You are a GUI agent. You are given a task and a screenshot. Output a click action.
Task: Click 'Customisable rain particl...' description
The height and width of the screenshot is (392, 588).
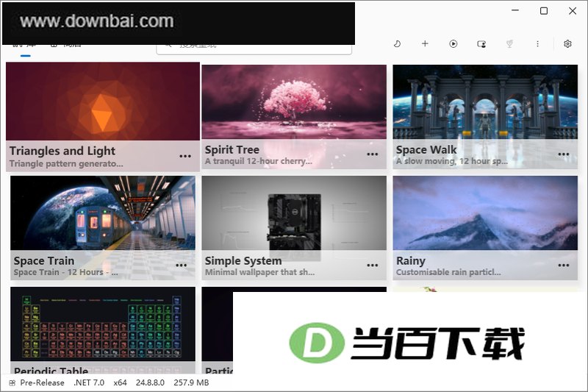[x=448, y=272]
